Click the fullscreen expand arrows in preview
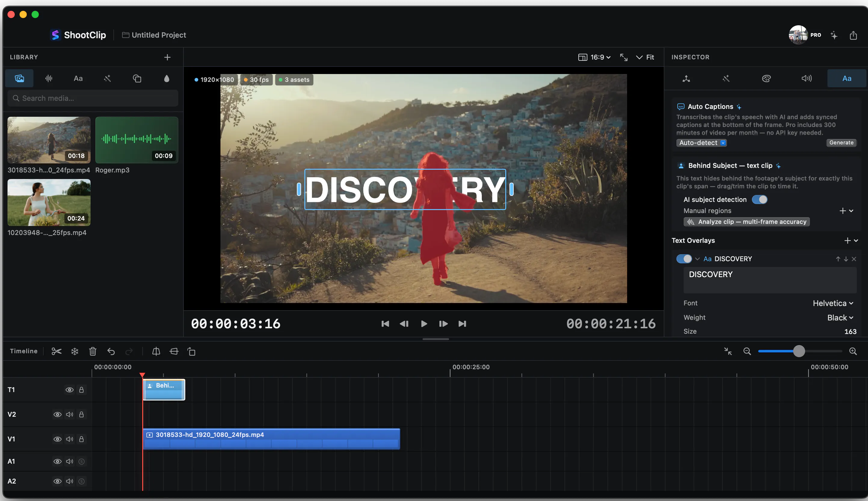 [x=623, y=57]
